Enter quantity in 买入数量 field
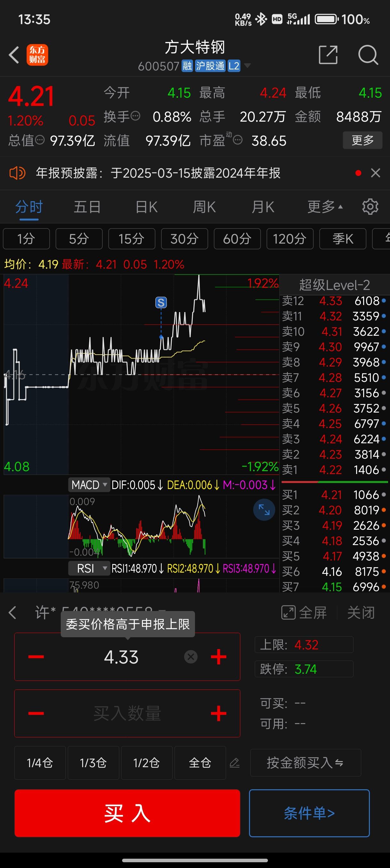 [127, 713]
